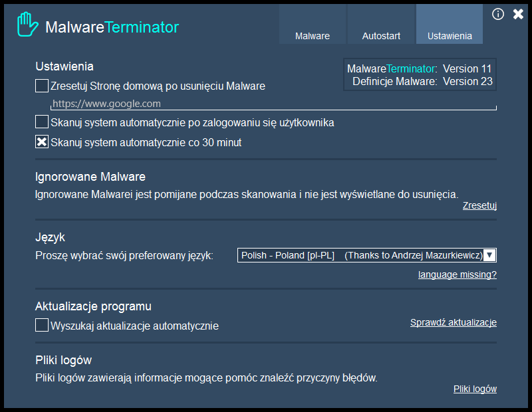Image resolution: width=532 pixels, height=412 pixels.
Task: Click Definicje Malware Version 23 text
Action: coord(422,81)
